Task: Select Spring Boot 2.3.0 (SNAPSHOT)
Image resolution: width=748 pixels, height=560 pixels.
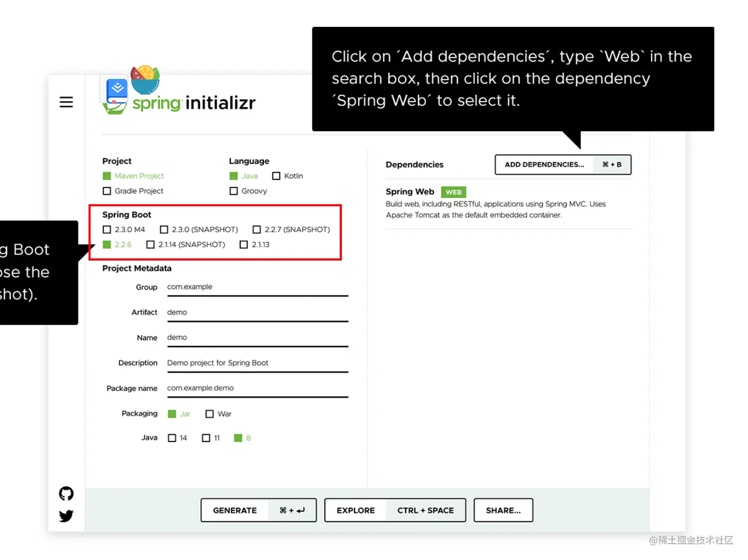Action: (199, 229)
